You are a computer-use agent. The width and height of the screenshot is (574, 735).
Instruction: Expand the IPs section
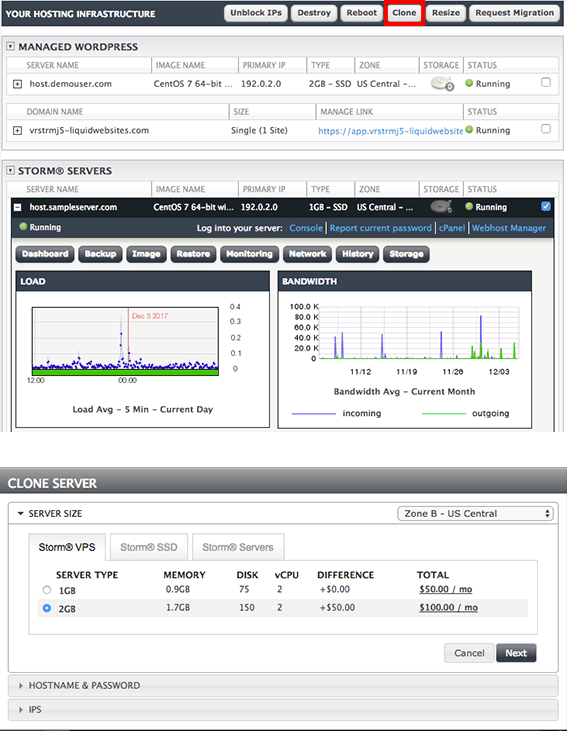point(21,710)
